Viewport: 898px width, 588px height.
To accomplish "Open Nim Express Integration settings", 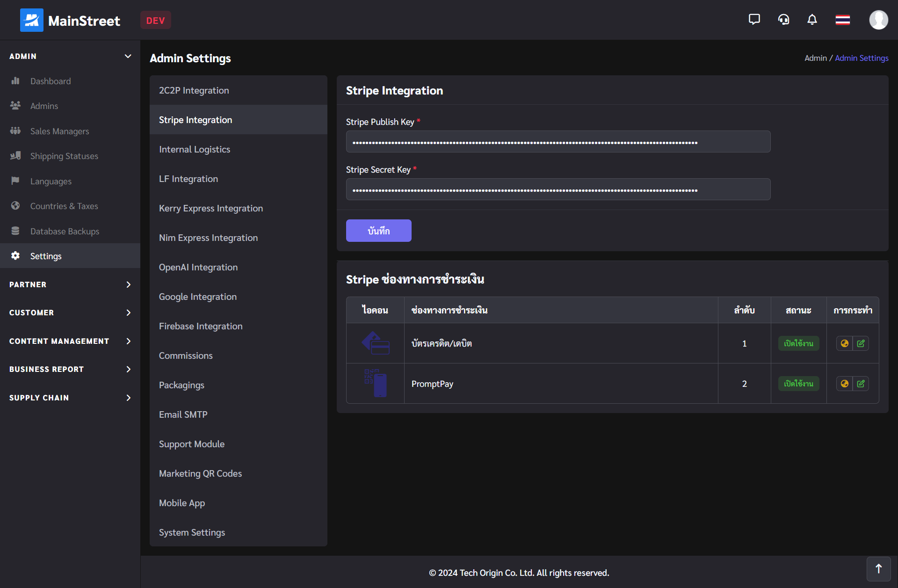I will click(x=239, y=238).
